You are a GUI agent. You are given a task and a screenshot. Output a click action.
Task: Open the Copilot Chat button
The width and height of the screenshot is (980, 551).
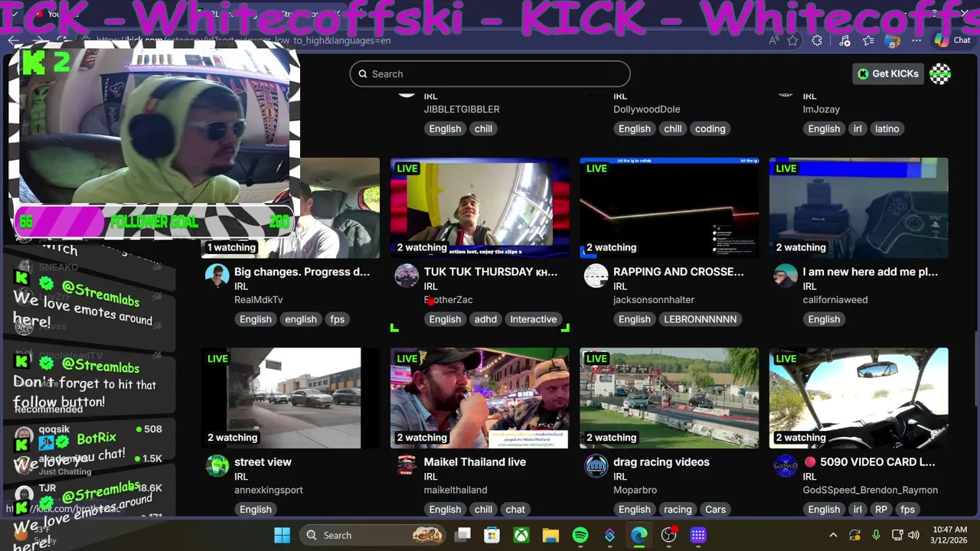[952, 41]
